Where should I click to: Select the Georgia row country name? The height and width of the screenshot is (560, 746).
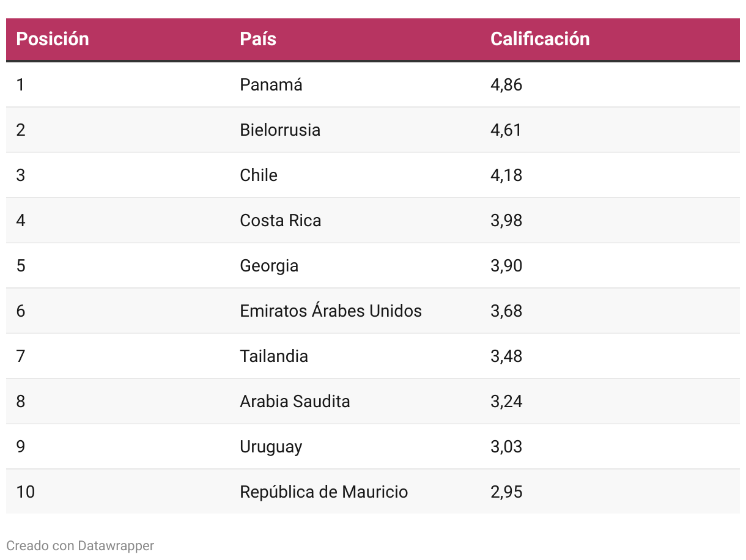pos(269,265)
